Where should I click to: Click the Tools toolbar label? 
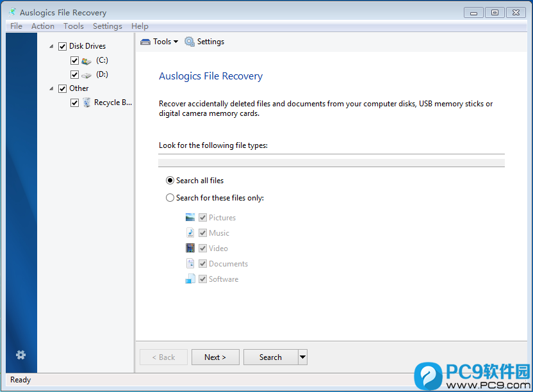(x=162, y=42)
